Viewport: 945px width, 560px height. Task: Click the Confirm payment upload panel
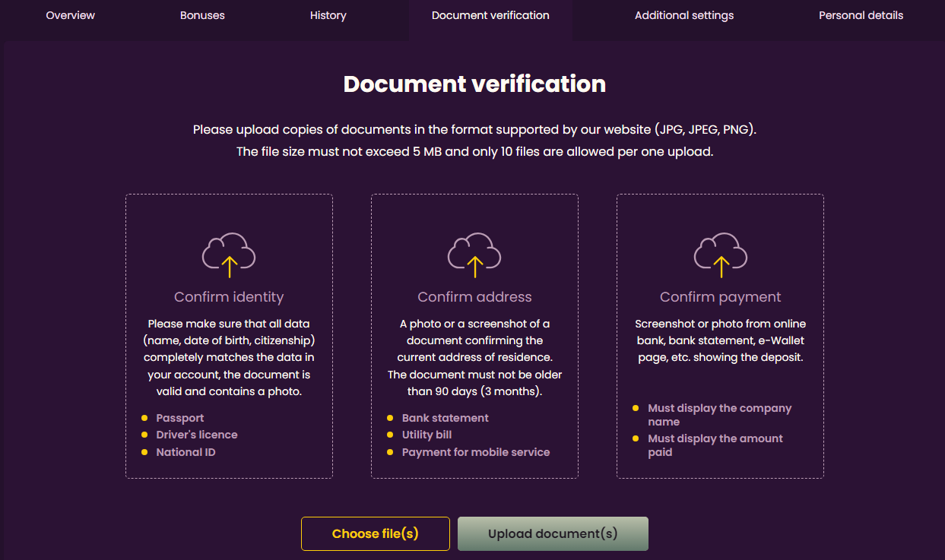(x=720, y=335)
